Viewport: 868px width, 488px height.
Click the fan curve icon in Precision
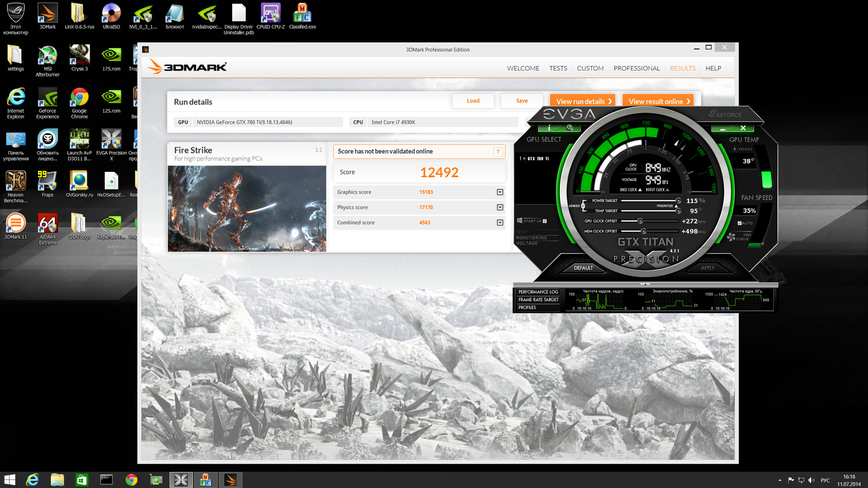pos(731,237)
